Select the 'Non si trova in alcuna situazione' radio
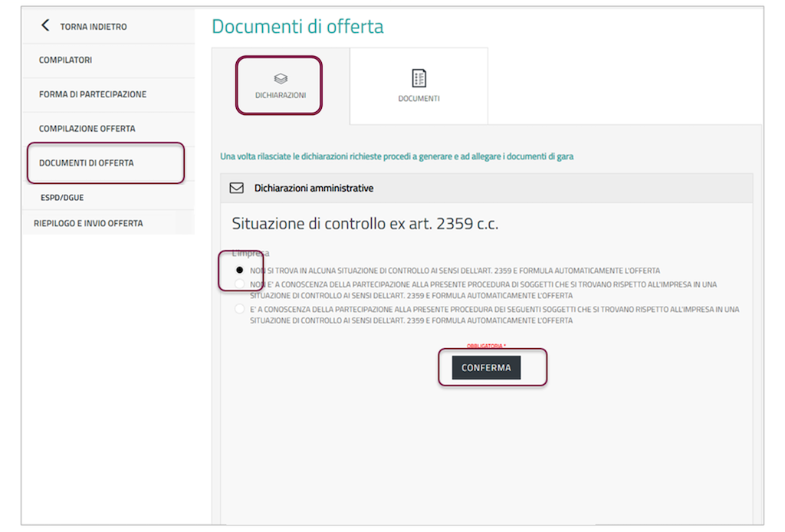 click(240, 271)
